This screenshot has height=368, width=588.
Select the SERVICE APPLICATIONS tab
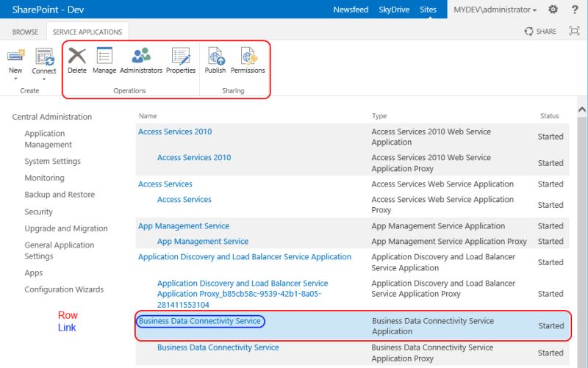87,32
